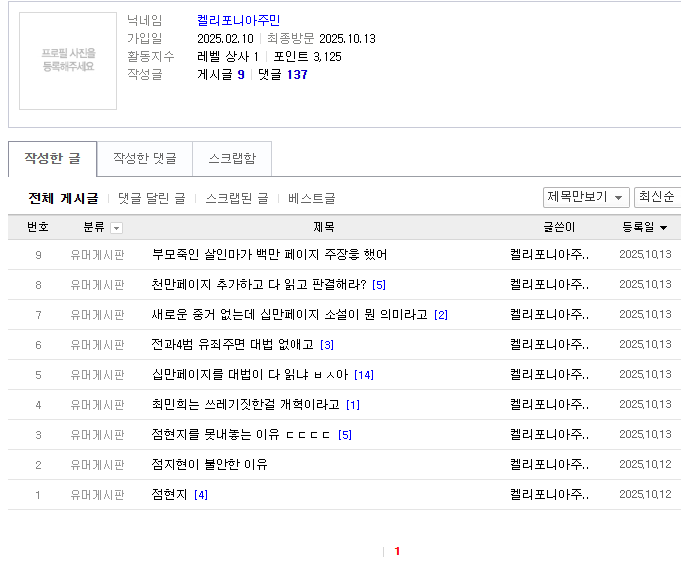681x563 pixels.
Task: Click comment count [3] on 전과4범 post
Action: click(x=327, y=345)
